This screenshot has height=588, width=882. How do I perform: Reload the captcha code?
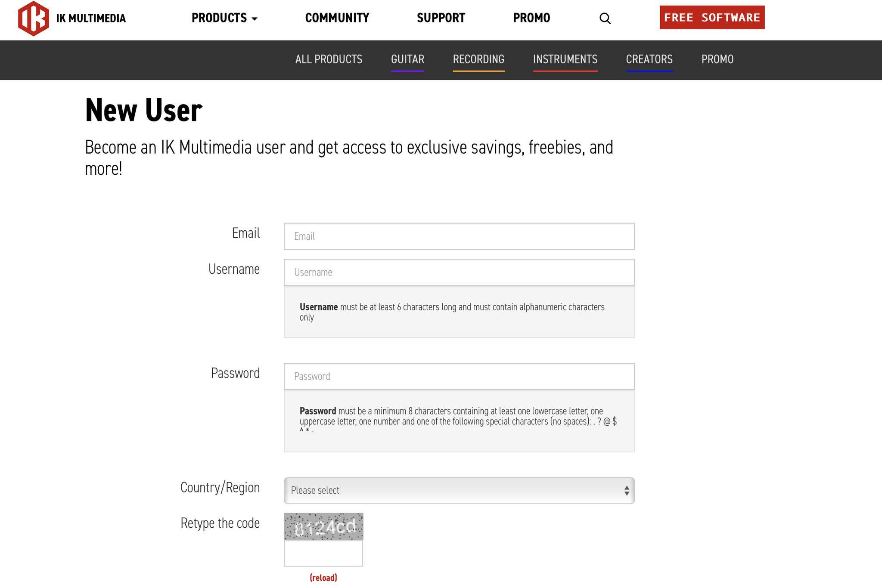pyautogui.click(x=323, y=578)
